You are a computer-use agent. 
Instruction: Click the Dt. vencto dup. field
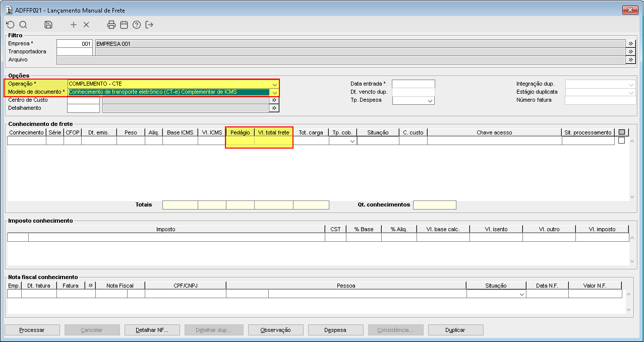(x=414, y=92)
